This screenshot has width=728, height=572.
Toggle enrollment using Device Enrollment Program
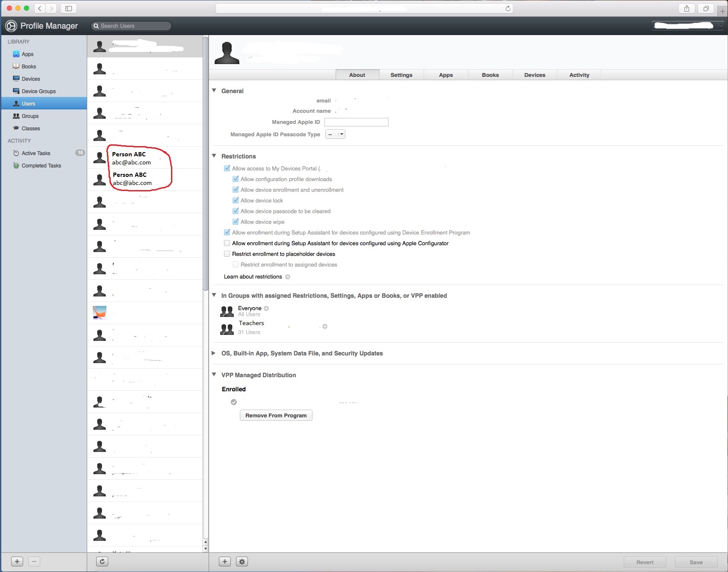(x=227, y=232)
